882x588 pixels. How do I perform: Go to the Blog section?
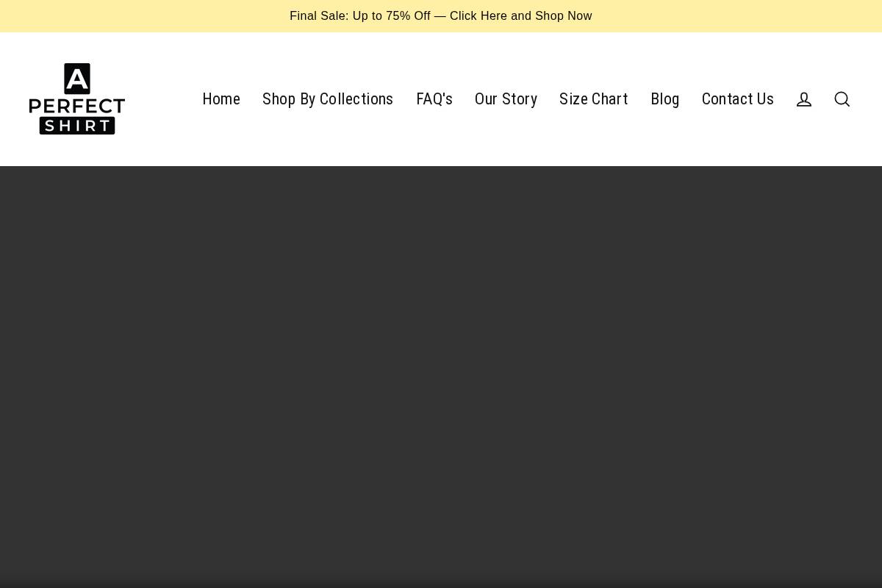(664, 99)
